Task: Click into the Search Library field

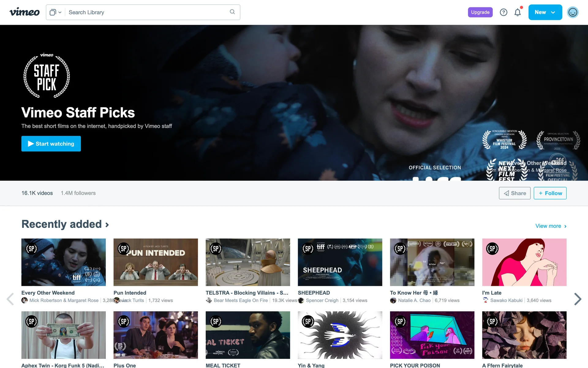Action: click(x=147, y=12)
